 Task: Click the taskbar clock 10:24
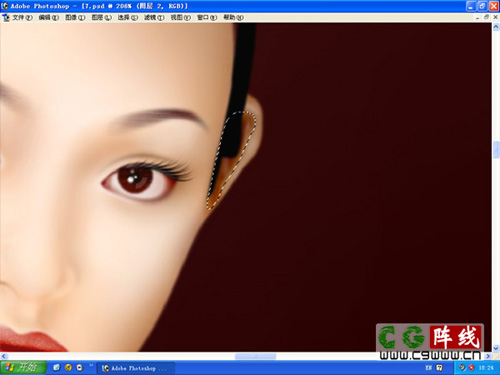pos(486,368)
